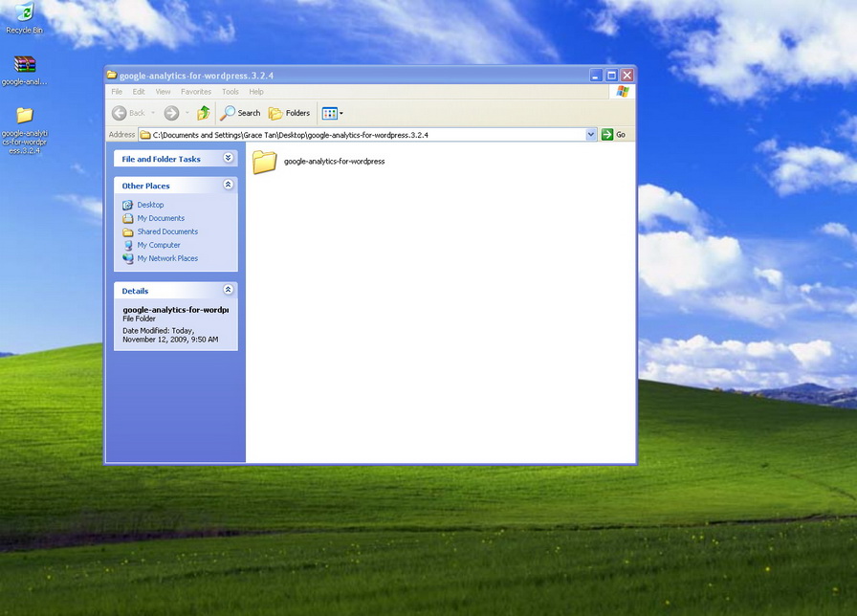Screen dimensions: 857x616
Task: Go to Desktop in Other Places
Action: point(150,205)
